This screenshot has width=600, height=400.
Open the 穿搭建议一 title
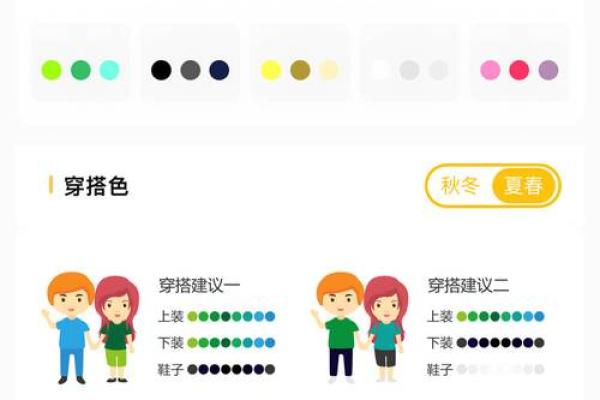coord(199,286)
